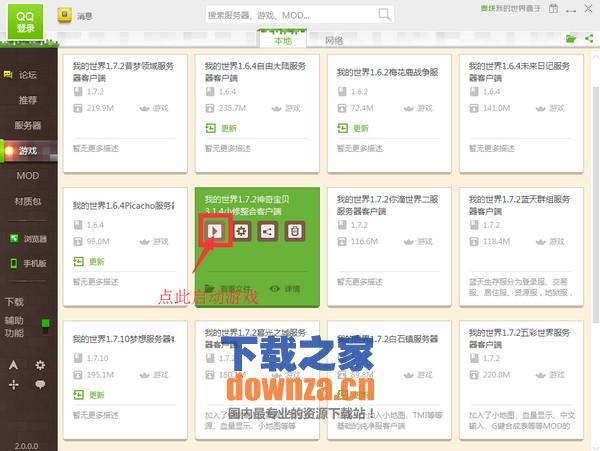Click size icon beside 141.0M

tap(474, 108)
